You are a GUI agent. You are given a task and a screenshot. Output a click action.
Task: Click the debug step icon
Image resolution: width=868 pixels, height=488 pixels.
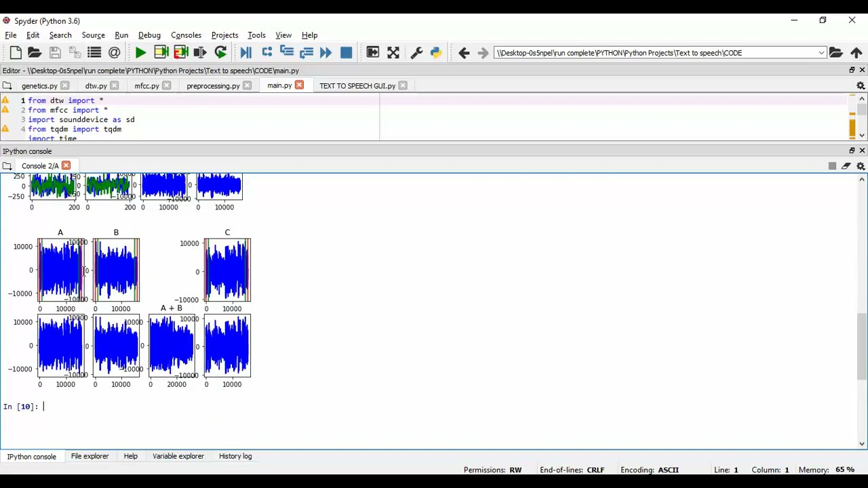(267, 53)
